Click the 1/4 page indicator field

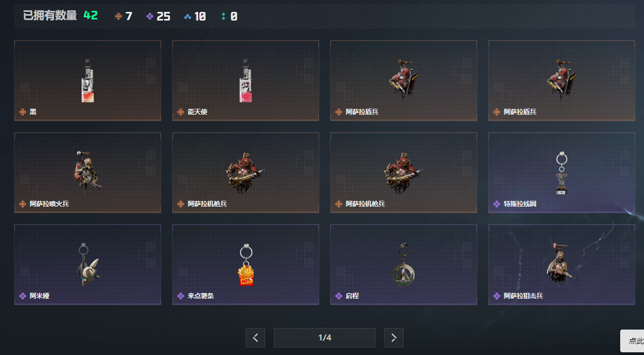click(x=325, y=338)
